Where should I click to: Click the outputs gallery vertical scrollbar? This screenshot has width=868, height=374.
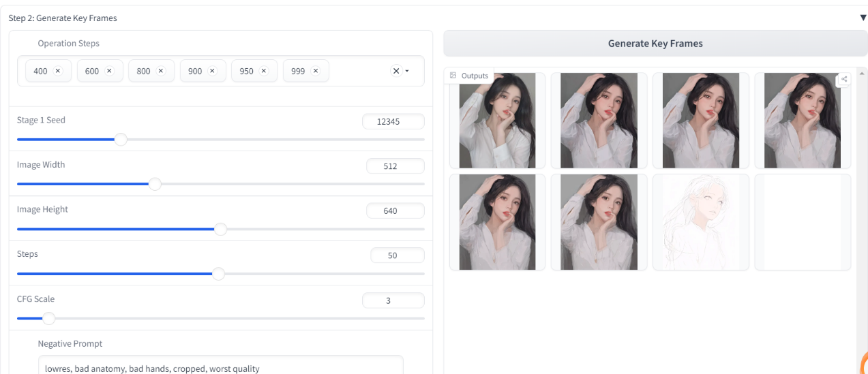tap(863, 220)
